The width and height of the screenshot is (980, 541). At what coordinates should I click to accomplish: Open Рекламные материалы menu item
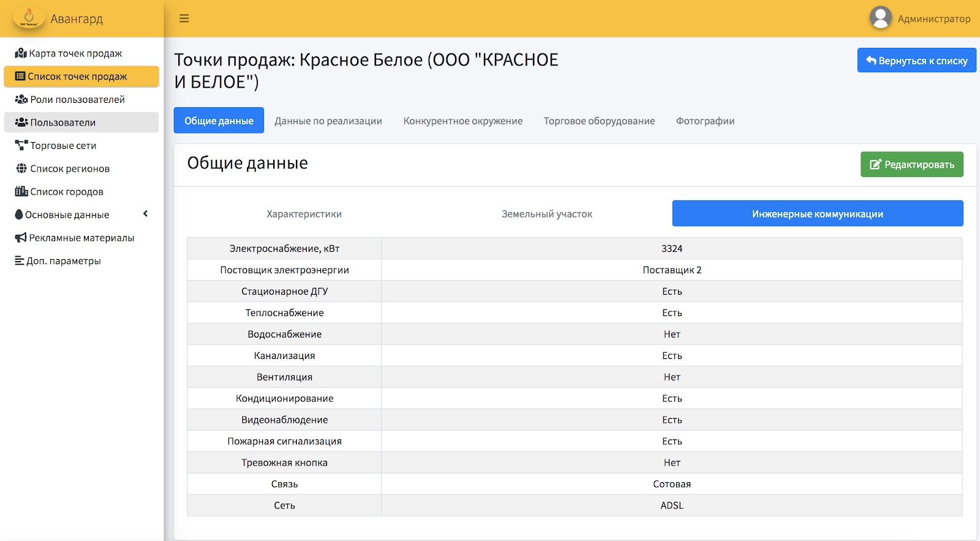click(81, 238)
